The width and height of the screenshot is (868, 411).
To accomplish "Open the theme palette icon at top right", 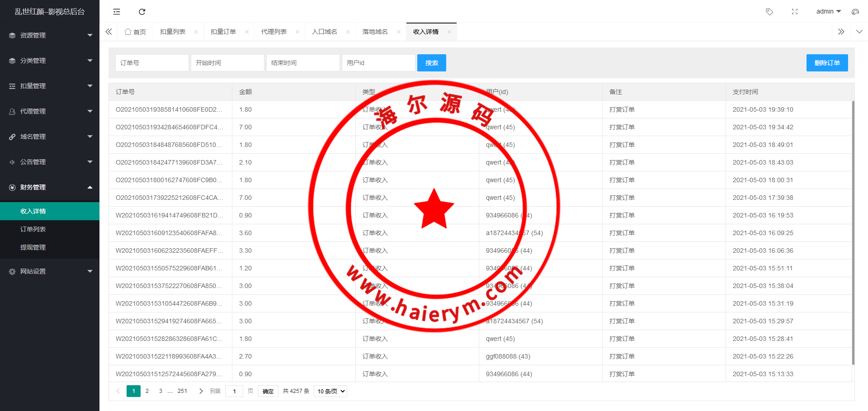I will [855, 12].
